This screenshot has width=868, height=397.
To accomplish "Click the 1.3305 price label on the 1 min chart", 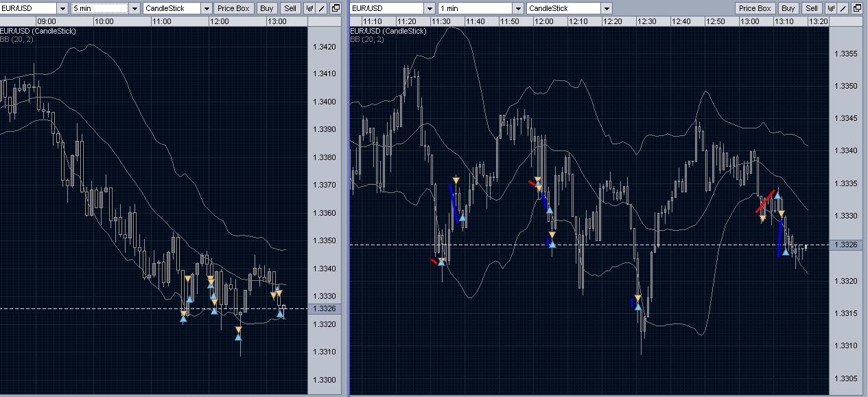I will (x=847, y=378).
